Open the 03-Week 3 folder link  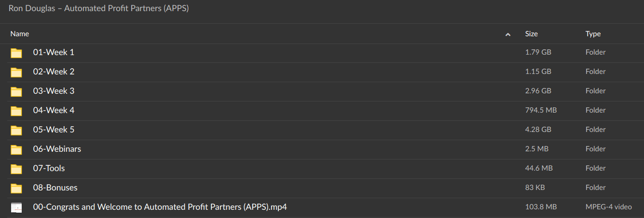point(54,91)
